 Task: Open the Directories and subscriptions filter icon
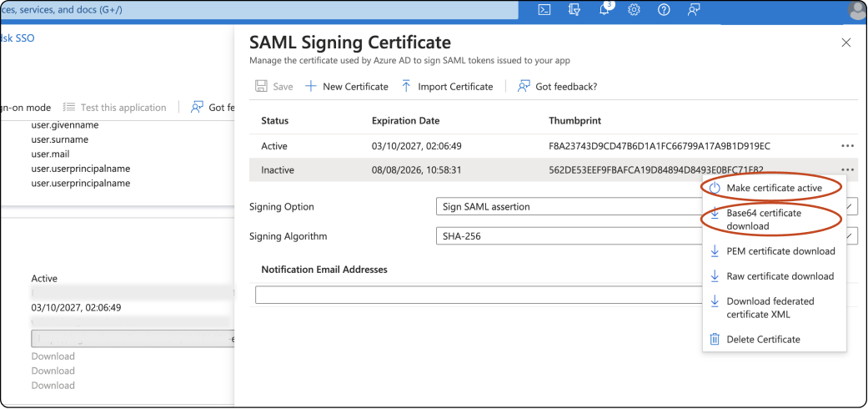574,10
